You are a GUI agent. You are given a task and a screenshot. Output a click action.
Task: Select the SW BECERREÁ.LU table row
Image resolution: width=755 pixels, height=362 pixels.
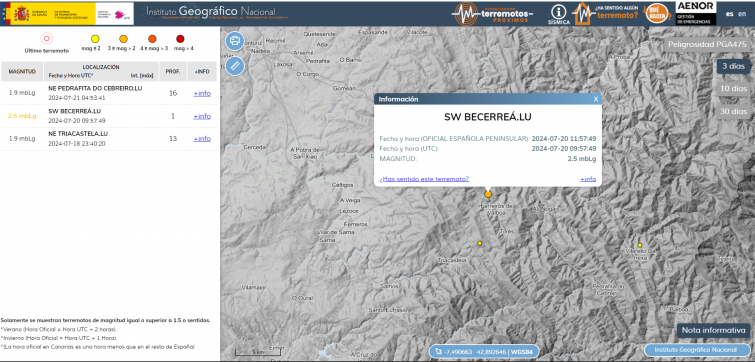tap(109, 116)
